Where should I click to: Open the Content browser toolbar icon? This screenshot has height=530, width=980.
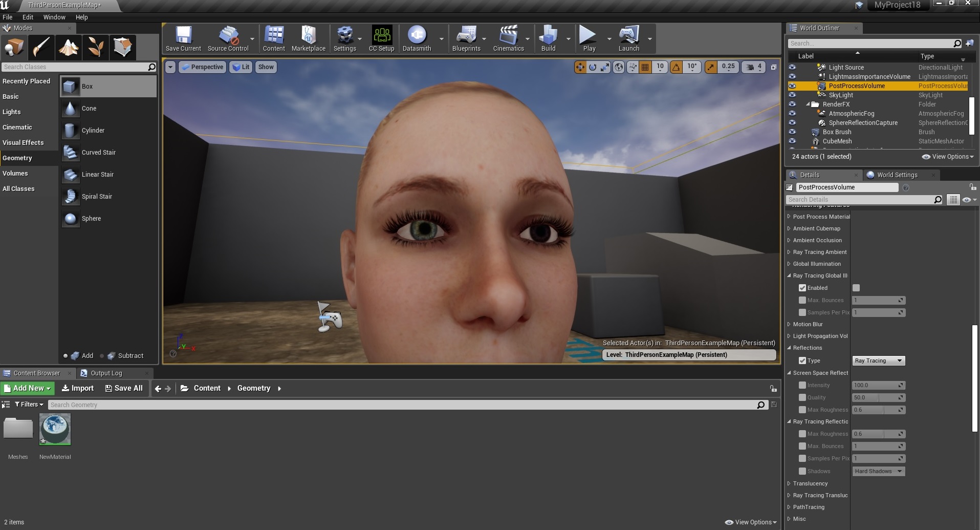274,38
